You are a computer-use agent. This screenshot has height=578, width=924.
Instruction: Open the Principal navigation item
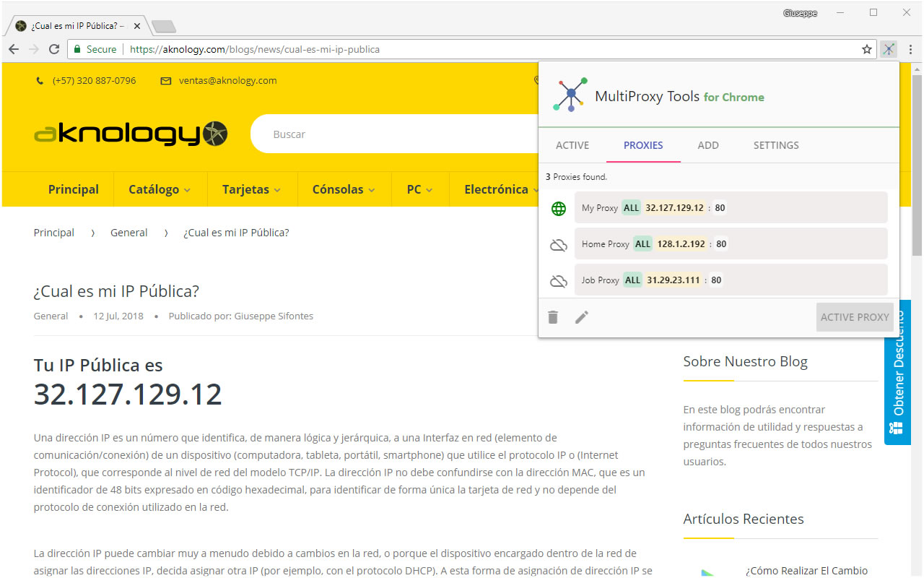(x=74, y=189)
